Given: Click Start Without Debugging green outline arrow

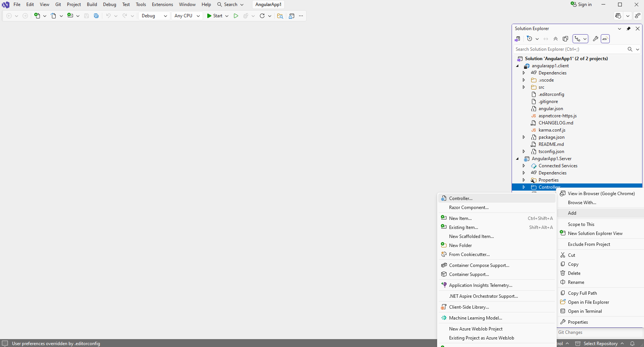Looking at the screenshot, I should (x=236, y=16).
